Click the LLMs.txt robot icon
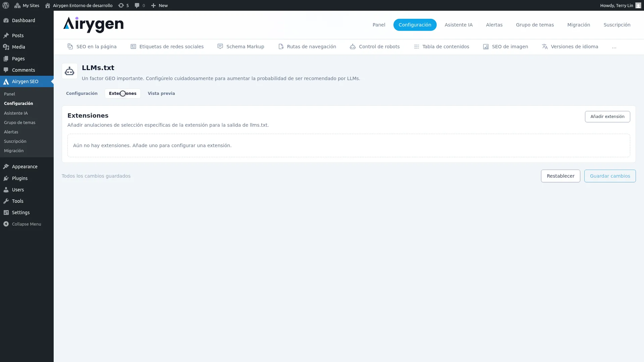 point(69,71)
